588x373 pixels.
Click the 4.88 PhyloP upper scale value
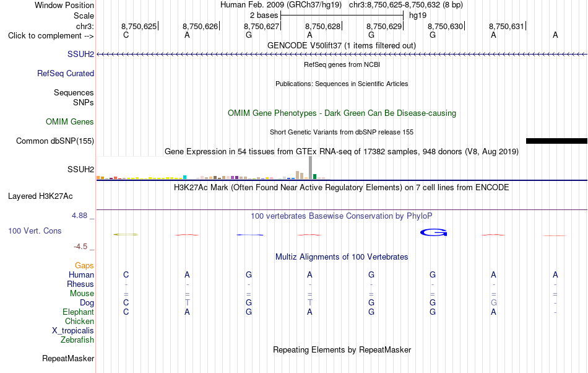(79, 216)
